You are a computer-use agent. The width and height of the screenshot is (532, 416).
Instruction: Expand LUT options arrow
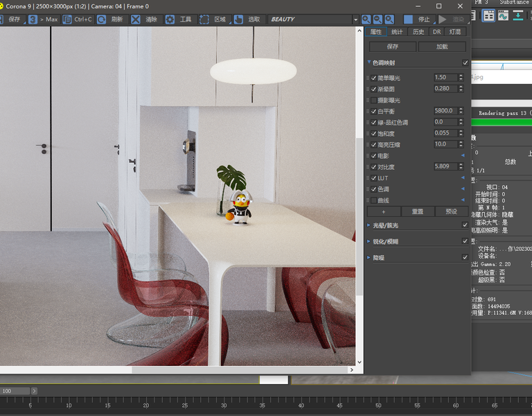pyautogui.click(x=463, y=177)
